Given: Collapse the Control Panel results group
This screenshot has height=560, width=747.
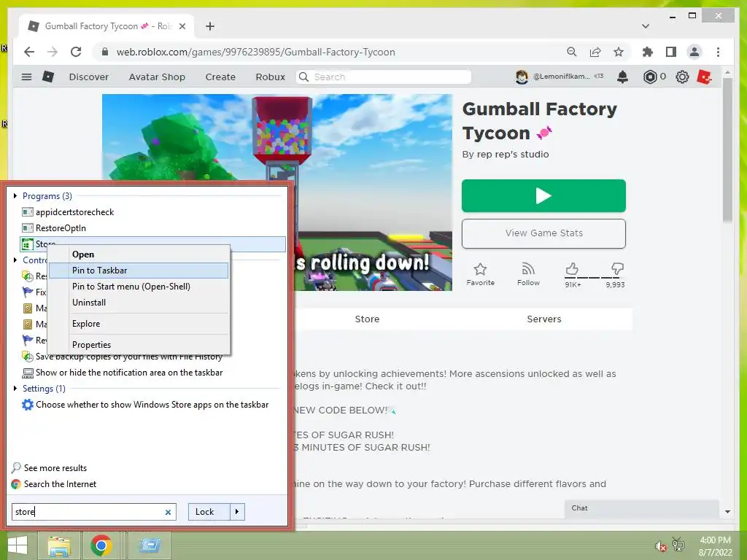Looking at the screenshot, I should click(x=15, y=260).
